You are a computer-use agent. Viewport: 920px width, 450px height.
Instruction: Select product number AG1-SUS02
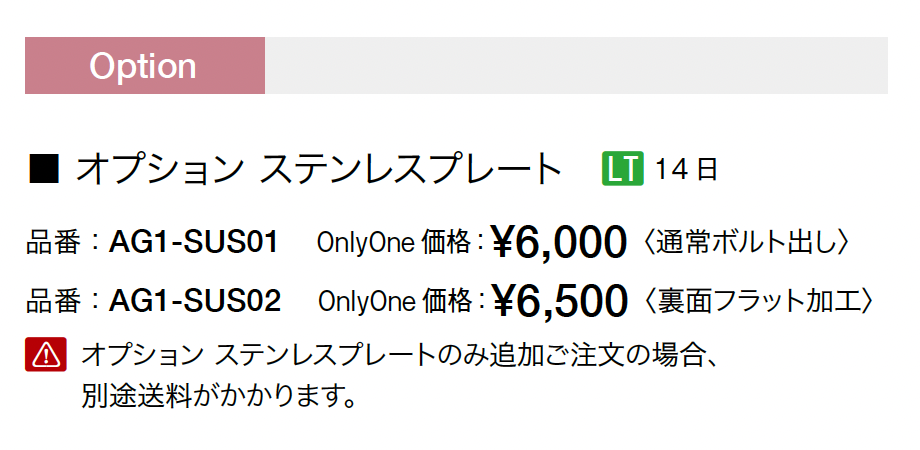click(195, 301)
